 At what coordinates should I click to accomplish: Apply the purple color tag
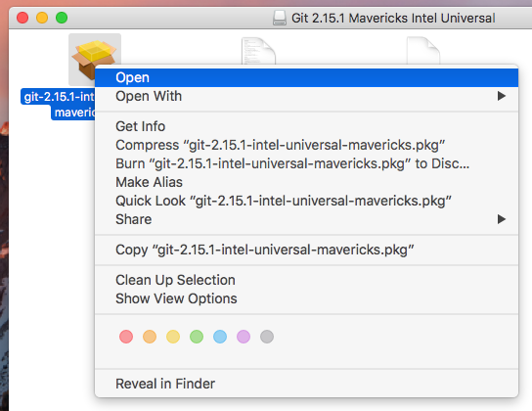coord(244,337)
